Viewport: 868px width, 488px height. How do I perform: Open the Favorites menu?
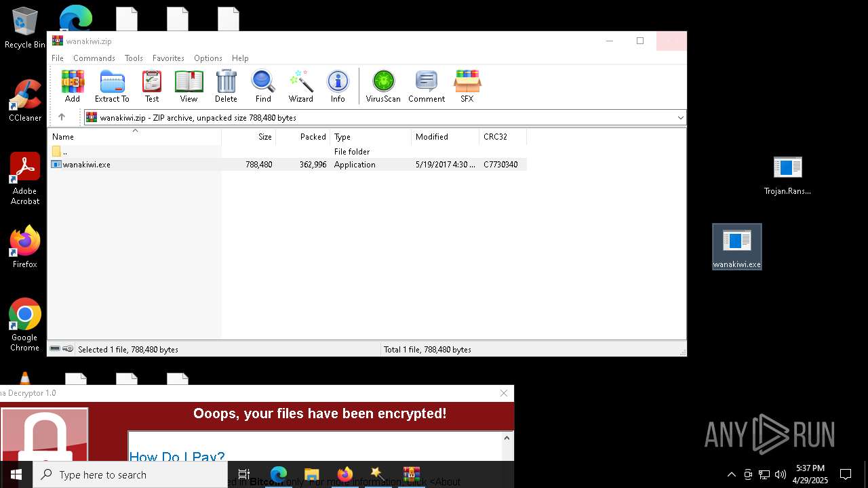click(x=168, y=58)
